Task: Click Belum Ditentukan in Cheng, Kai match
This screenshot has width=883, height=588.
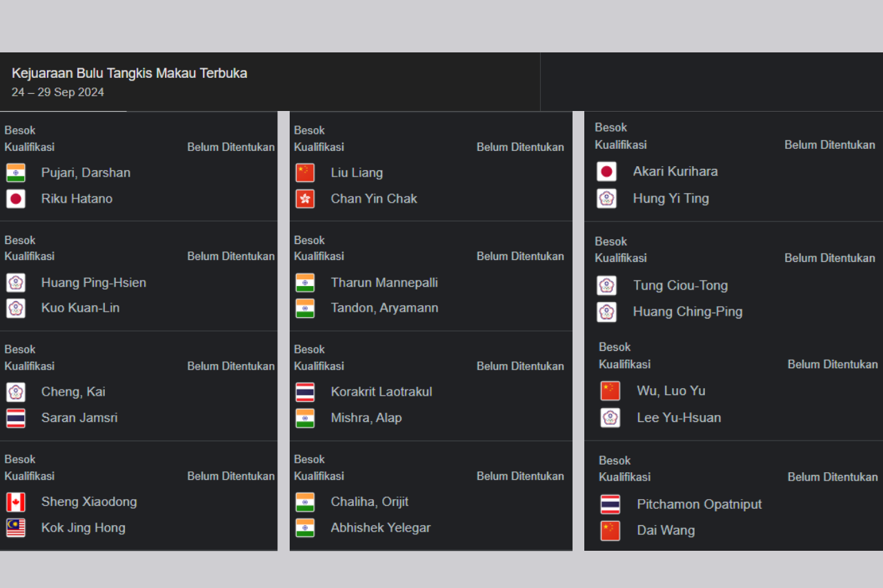Action: (x=231, y=366)
